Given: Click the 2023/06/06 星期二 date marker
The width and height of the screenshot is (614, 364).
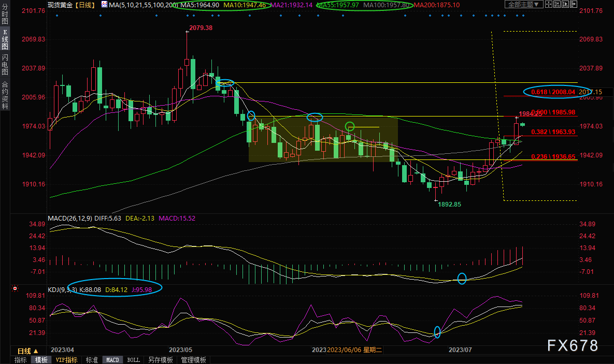Looking at the screenshot, I should point(354,350).
